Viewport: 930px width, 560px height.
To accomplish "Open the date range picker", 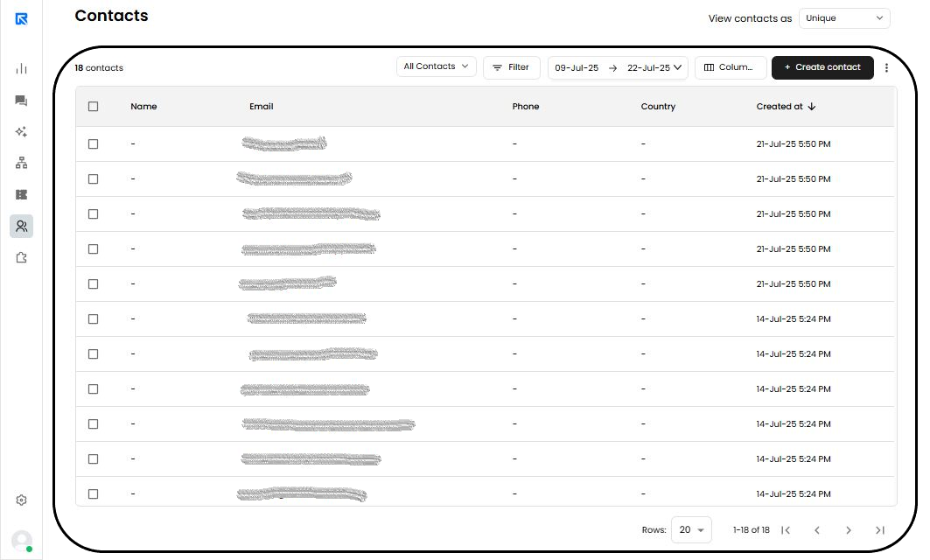I will click(x=618, y=67).
